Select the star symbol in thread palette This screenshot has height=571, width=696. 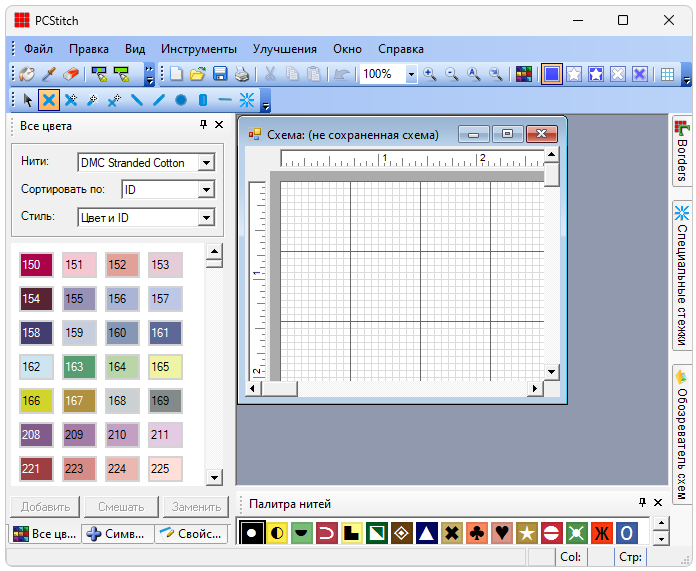click(527, 532)
